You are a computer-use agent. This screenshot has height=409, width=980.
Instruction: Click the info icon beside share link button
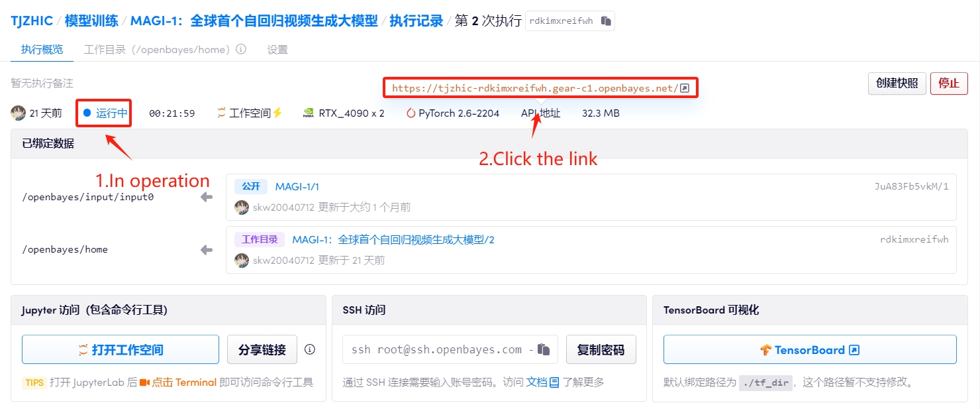[309, 349]
